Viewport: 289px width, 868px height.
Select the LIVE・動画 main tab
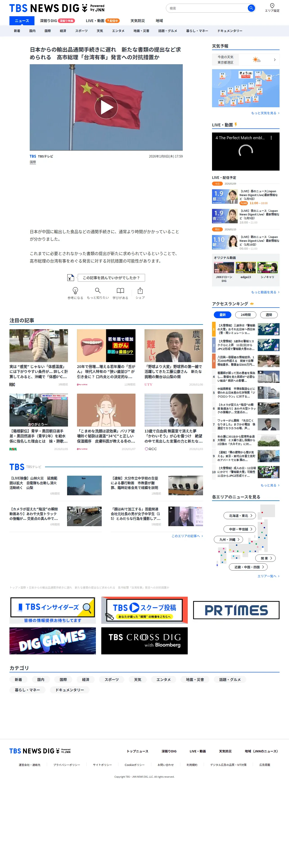(103, 21)
